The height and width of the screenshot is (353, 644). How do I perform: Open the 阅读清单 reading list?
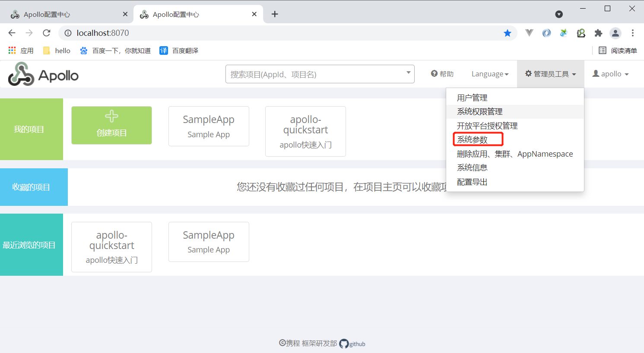[618, 50]
